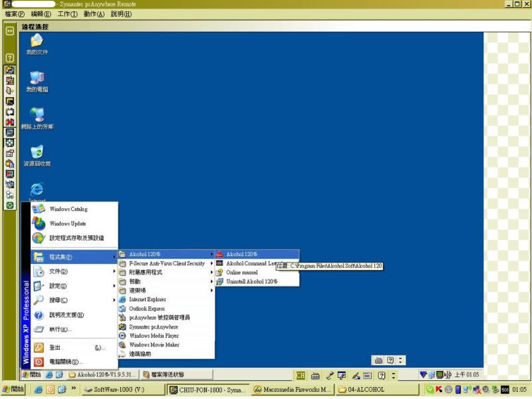Click local taskbar SoftWare-100G (V:) window button
This screenshot has height=399, width=532.
124,390
